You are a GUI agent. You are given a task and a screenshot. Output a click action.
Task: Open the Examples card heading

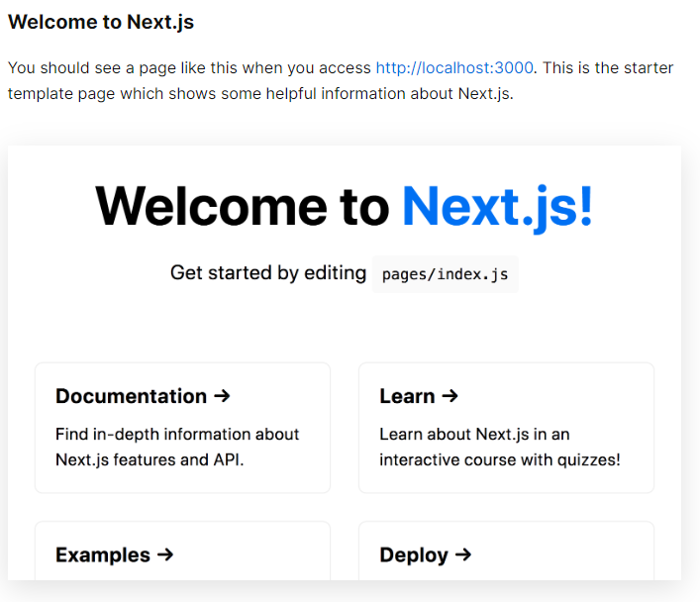coord(103,554)
